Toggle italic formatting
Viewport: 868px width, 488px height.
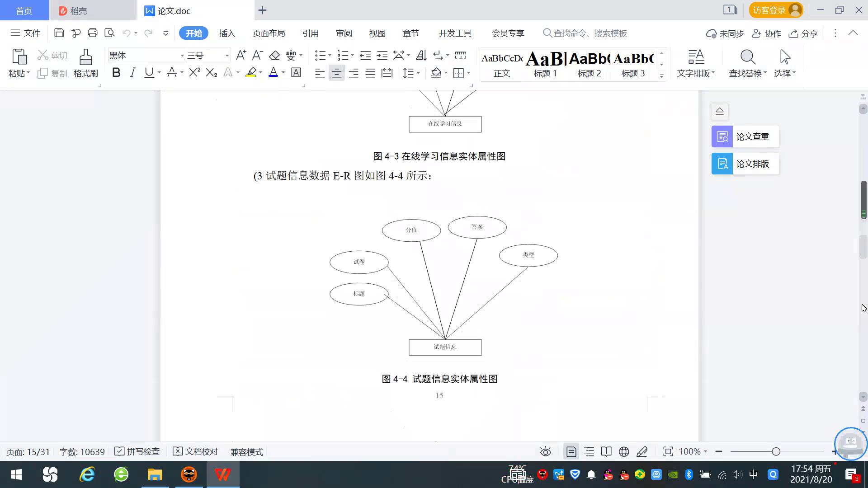(x=132, y=72)
